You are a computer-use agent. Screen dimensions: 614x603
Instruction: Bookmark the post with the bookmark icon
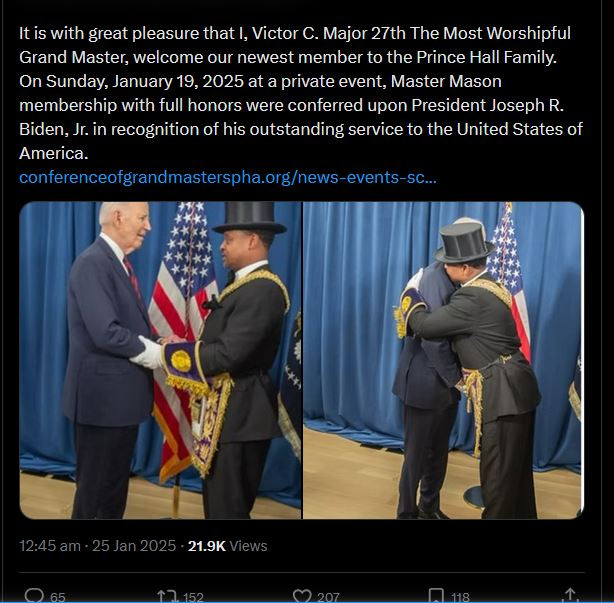tap(436, 596)
